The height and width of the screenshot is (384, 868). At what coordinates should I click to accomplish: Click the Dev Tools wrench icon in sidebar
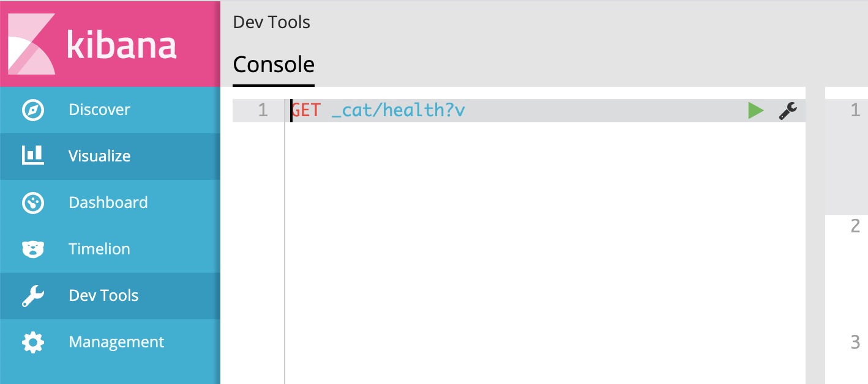(32, 296)
